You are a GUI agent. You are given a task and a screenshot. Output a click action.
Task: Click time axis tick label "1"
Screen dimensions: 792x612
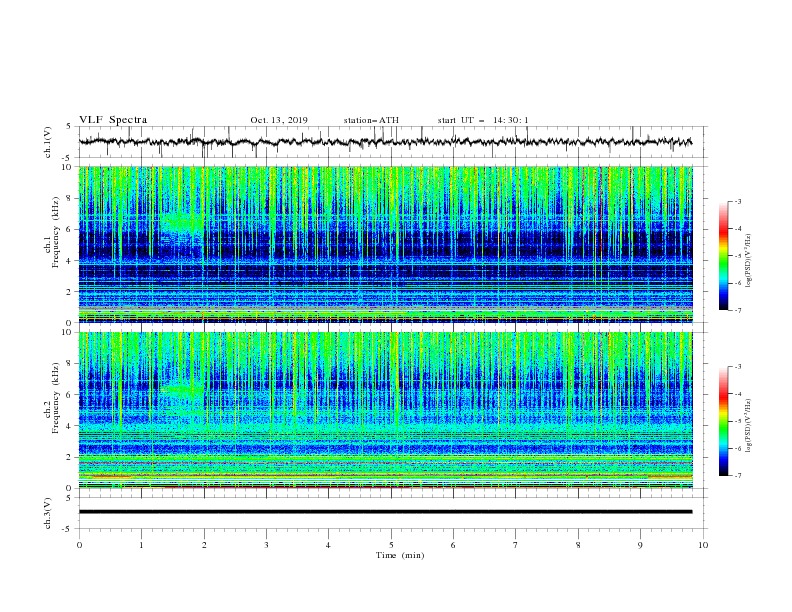(x=141, y=545)
